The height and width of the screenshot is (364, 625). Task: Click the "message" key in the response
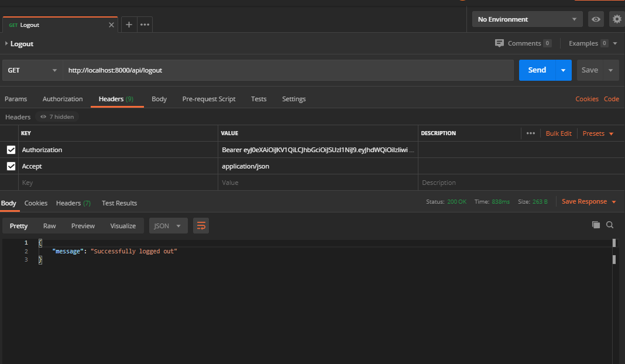68,251
